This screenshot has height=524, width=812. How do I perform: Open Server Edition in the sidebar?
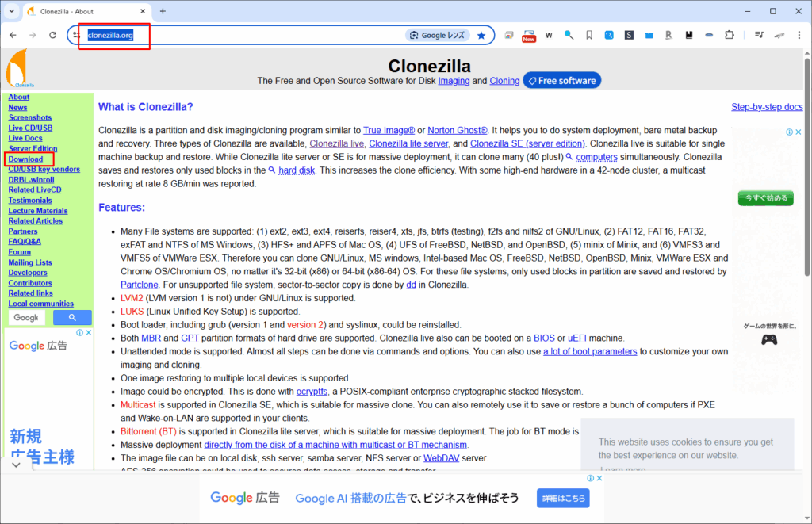click(x=33, y=148)
